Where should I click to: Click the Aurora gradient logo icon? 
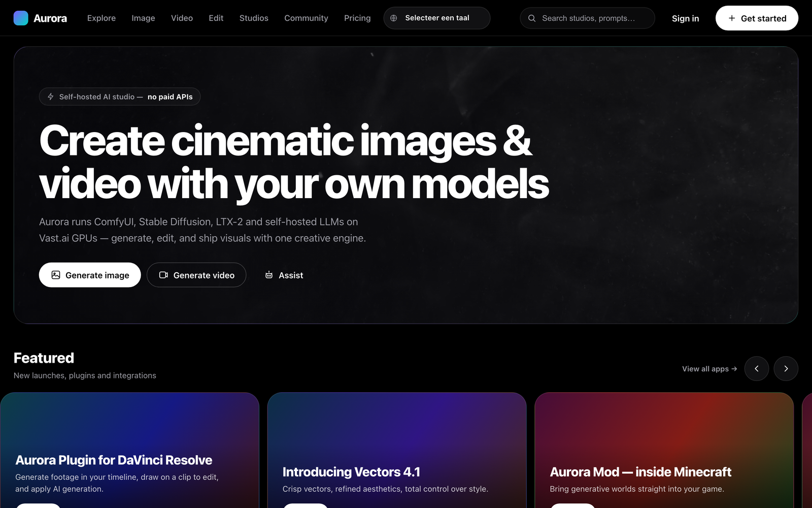[x=21, y=18]
